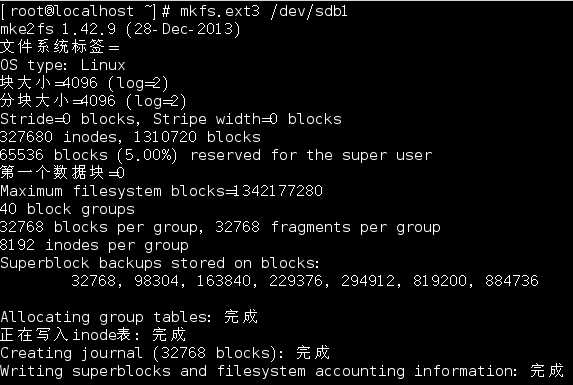573x385 pixels.
Task: Click the Stripe width=0 blocks text
Action: tap(247, 119)
